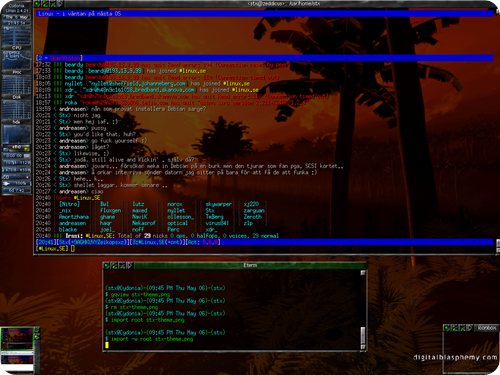Click the nick skywarper in the user list
The height and width of the screenshot is (375, 500).
coord(219,204)
